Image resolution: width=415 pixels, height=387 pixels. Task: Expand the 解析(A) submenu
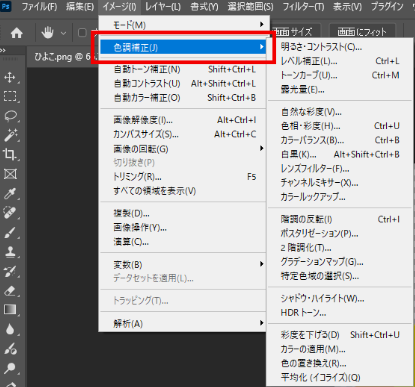pyautogui.click(x=183, y=323)
